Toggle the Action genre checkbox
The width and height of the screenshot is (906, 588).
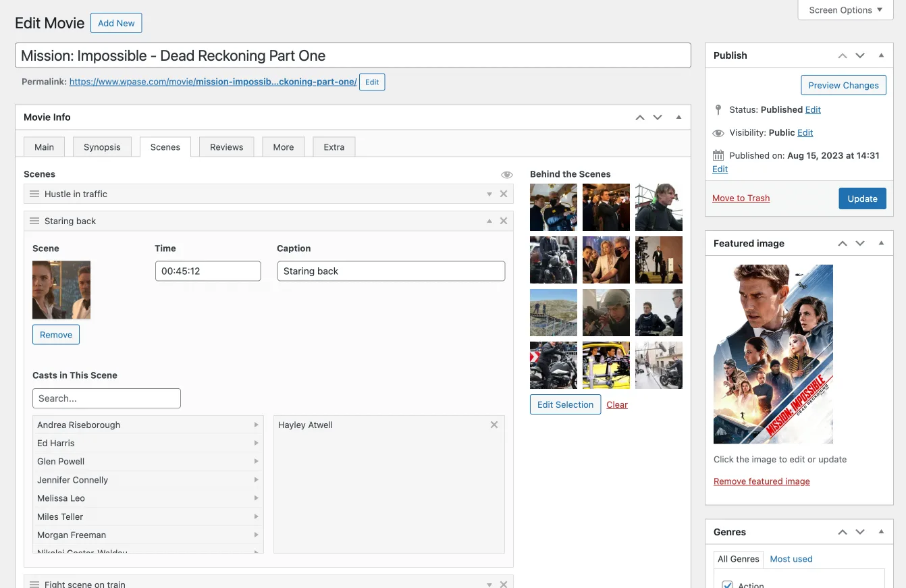(x=727, y=584)
